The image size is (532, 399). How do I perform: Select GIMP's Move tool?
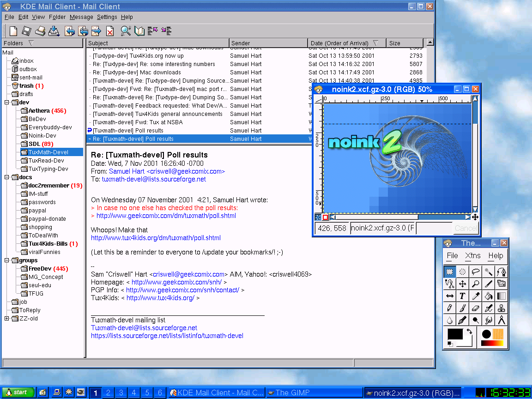462,284
